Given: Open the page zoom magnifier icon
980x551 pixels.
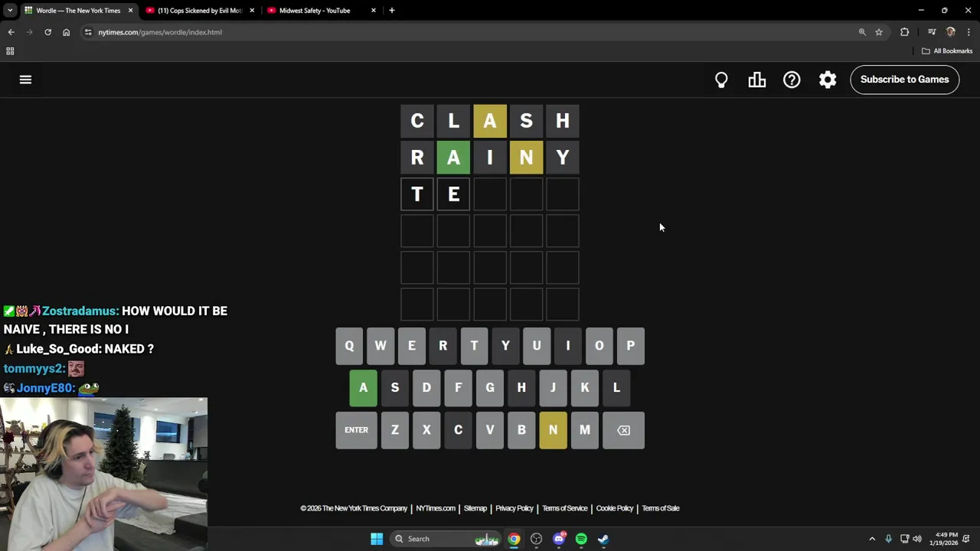Looking at the screenshot, I should (x=862, y=32).
